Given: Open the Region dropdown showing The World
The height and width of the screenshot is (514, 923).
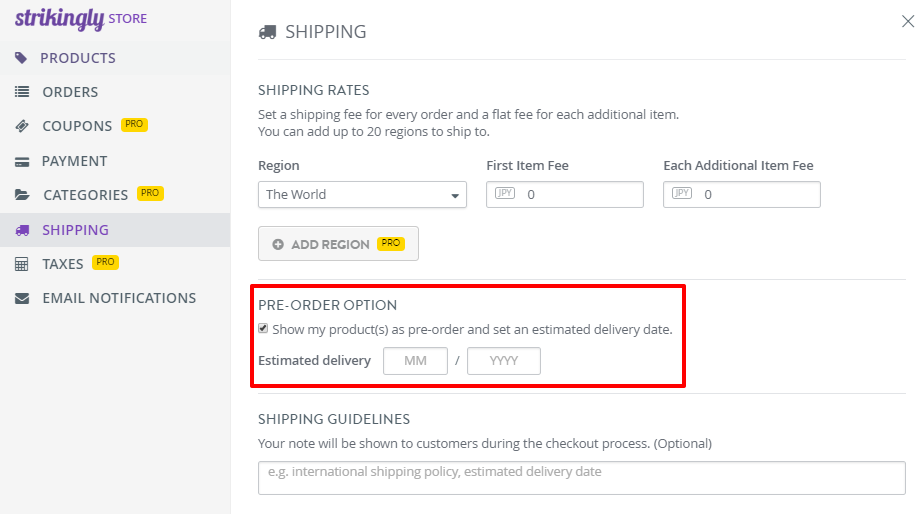Looking at the screenshot, I should click(x=362, y=194).
